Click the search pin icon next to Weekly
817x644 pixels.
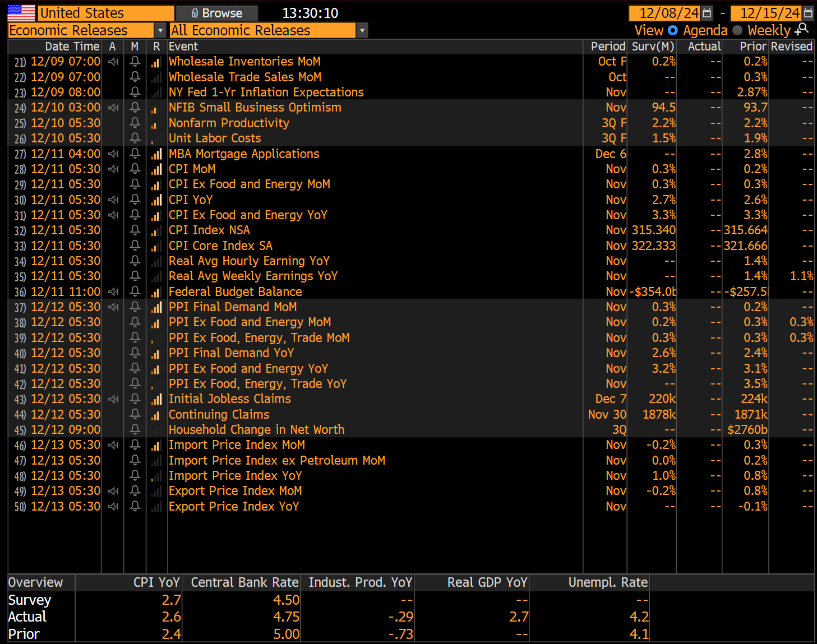tap(803, 30)
